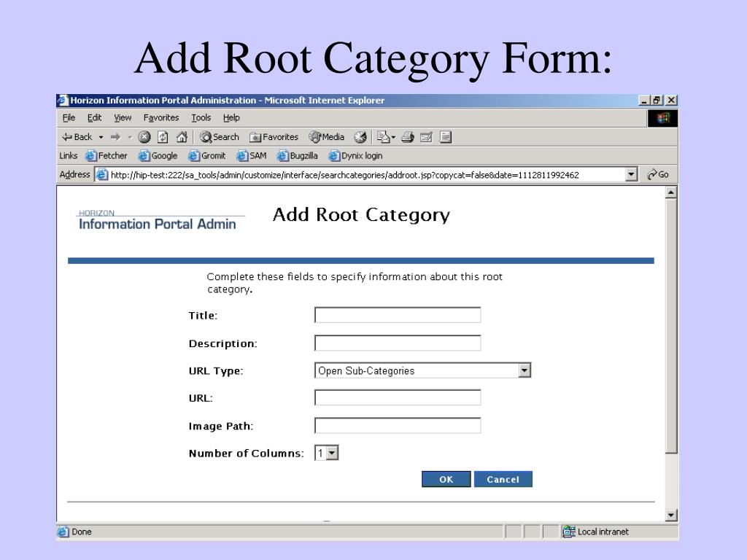Open the Help menu
This screenshot has width=747, height=560.
click(231, 117)
